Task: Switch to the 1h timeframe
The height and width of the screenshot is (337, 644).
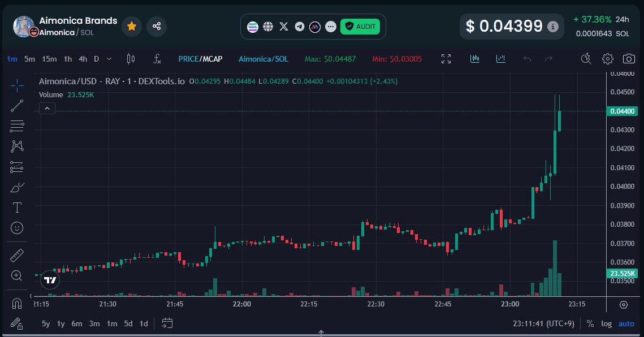Action: tap(68, 59)
